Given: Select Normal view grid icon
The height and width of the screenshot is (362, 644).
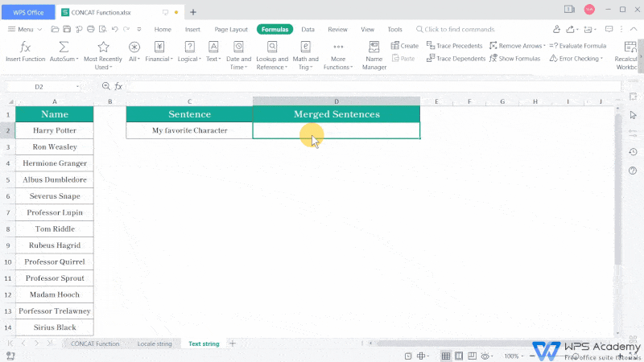Looking at the screenshot, I should pos(446,356).
